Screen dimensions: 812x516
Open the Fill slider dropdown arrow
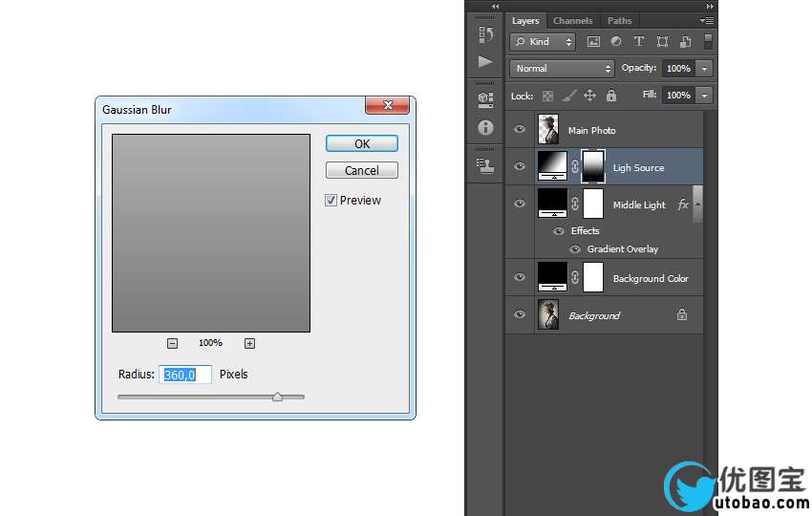[704, 96]
